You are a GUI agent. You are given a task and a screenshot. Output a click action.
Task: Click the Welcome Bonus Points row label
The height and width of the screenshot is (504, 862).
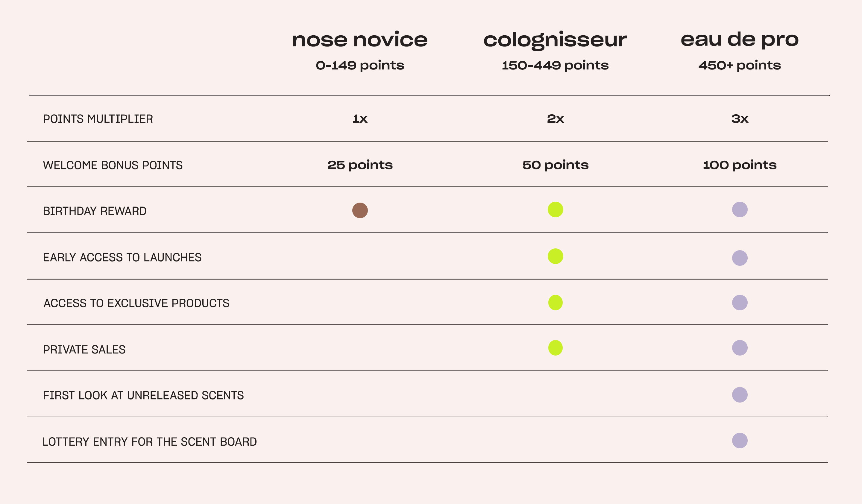(x=113, y=165)
